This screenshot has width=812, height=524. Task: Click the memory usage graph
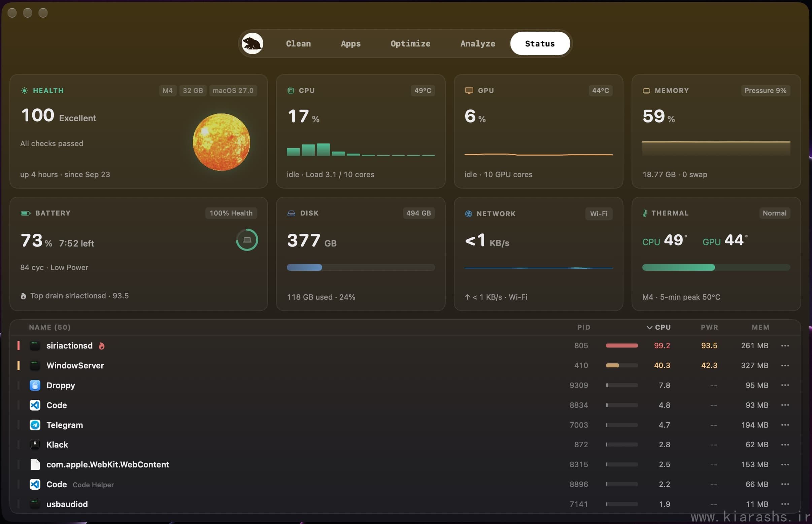click(716, 149)
